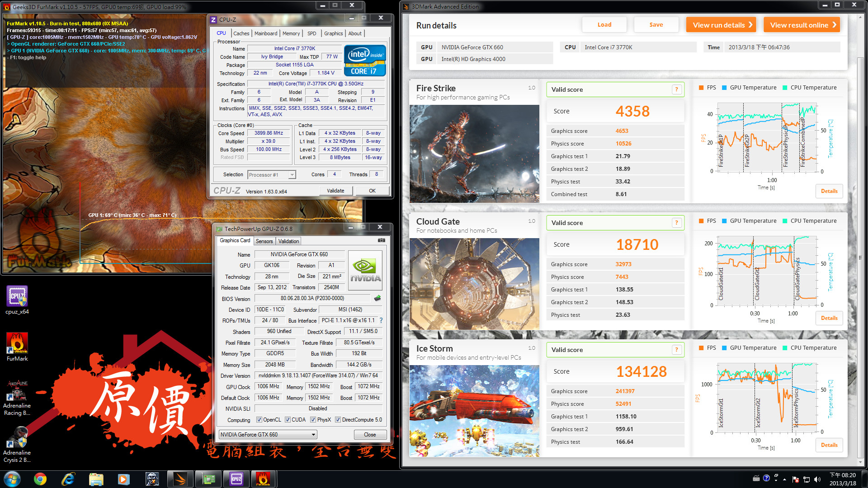Click the Close button in GPU-Z
The width and height of the screenshot is (868, 488).
coord(370,435)
